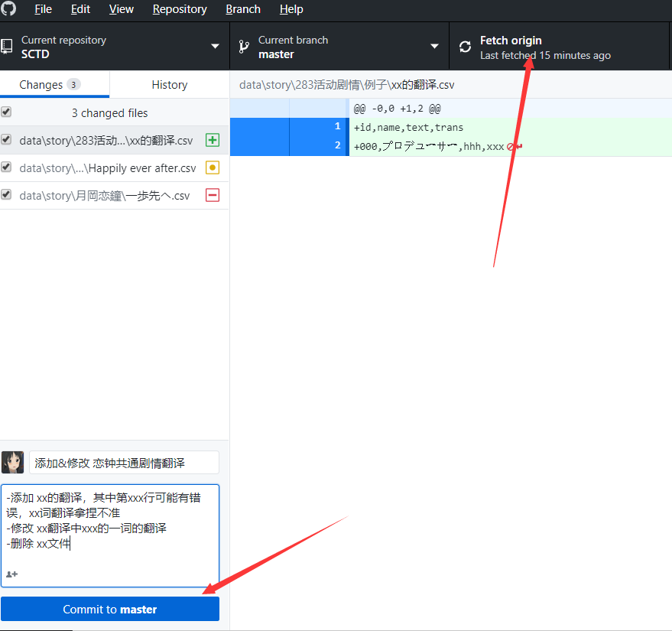Click the red deleted-file status icon
The image size is (672, 631).
pyautogui.click(x=213, y=195)
